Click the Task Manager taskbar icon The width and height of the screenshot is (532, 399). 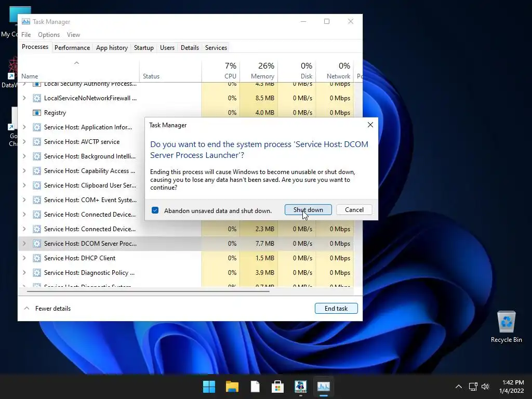tap(323, 387)
